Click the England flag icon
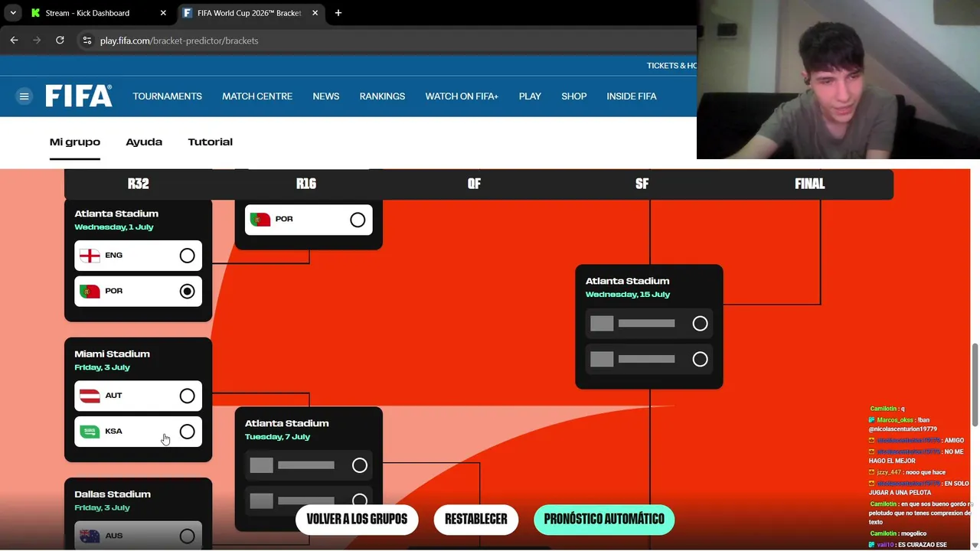The image size is (980, 551). [x=90, y=256]
